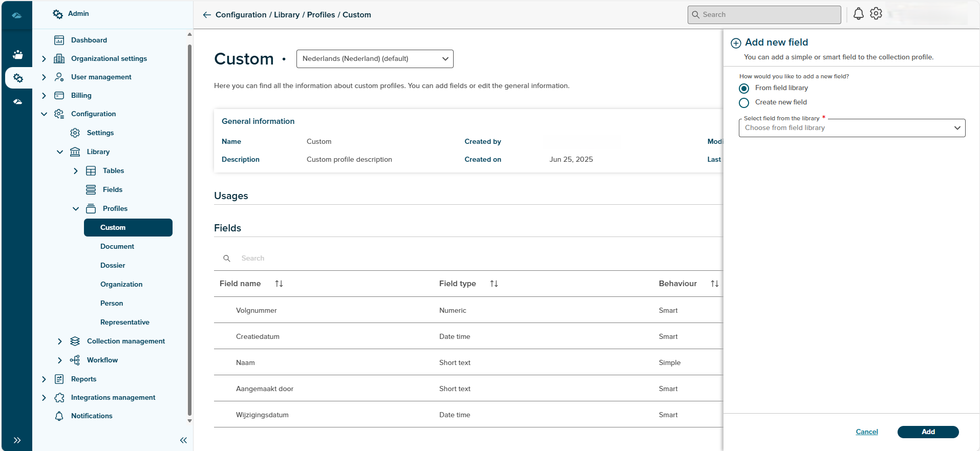
Task: Click the Cancel link in panel
Action: point(866,432)
